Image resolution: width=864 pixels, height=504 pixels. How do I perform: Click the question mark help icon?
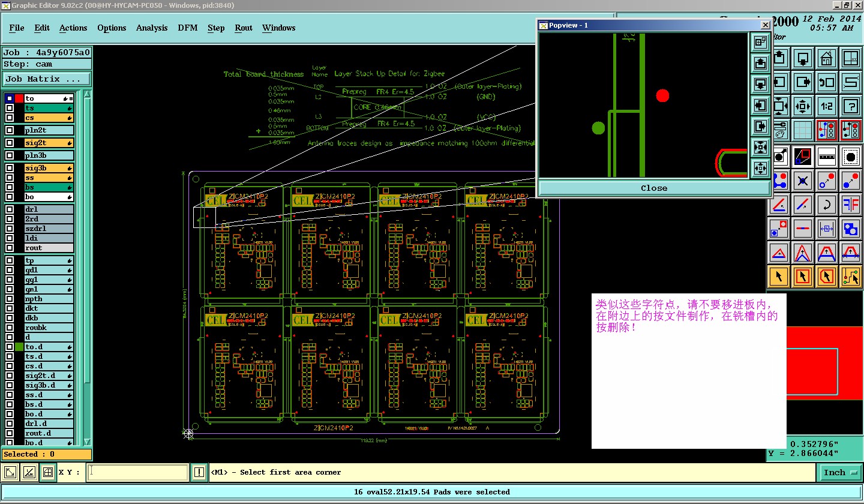851,106
